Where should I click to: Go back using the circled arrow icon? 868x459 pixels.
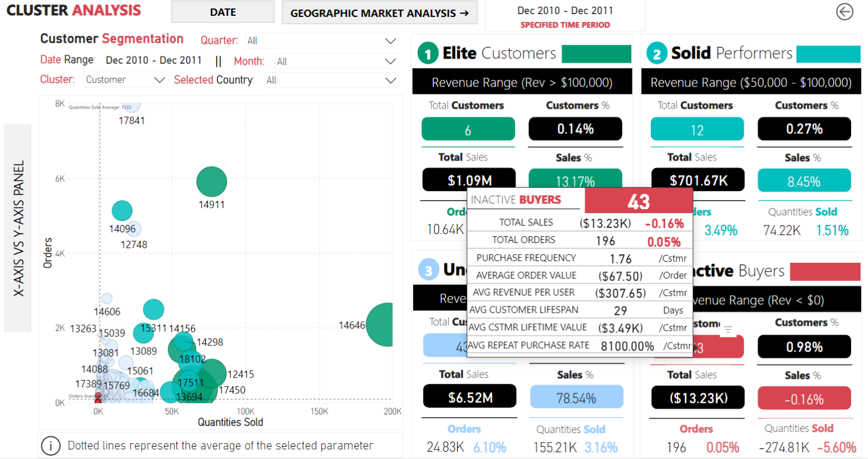pos(844,12)
